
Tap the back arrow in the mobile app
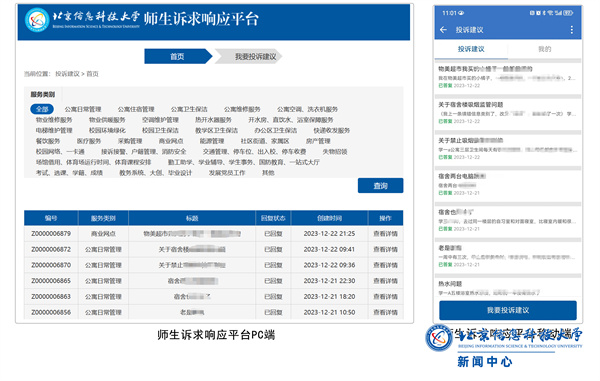pos(443,30)
